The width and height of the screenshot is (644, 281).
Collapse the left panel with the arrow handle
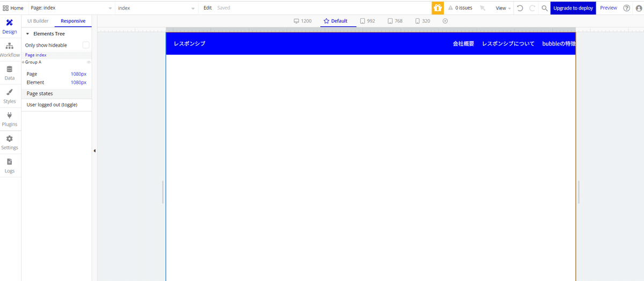[x=94, y=151]
